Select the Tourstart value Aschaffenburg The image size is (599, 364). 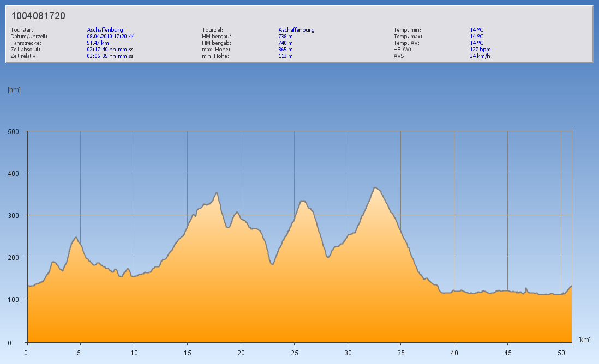pos(105,30)
